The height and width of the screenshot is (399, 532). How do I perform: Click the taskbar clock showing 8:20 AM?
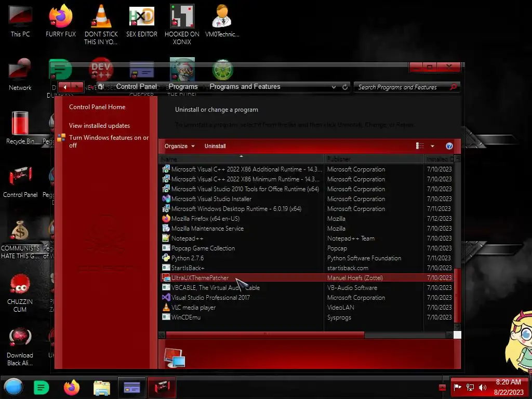(x=508, y=387)
